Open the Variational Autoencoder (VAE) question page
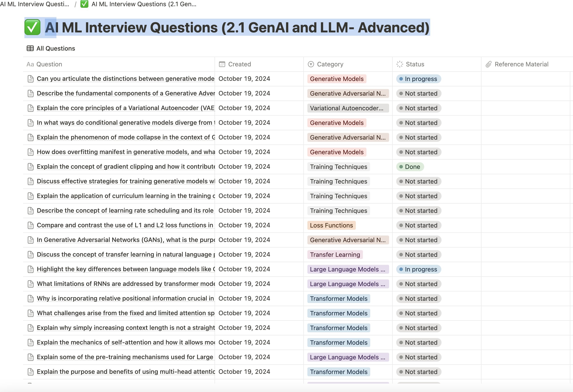The width and height of the screenshot is (573, 392). tap(125, 108)
